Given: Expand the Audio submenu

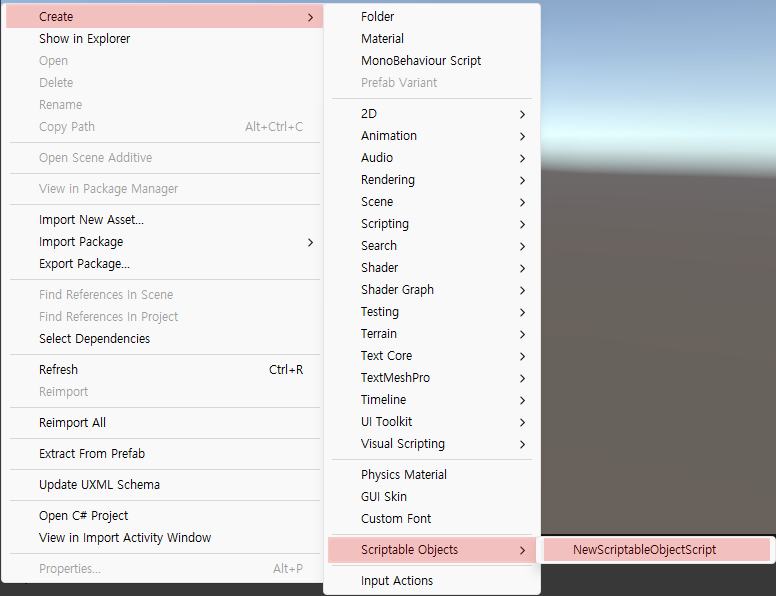Looking at the screenshot, I should [x=432, y=158].
